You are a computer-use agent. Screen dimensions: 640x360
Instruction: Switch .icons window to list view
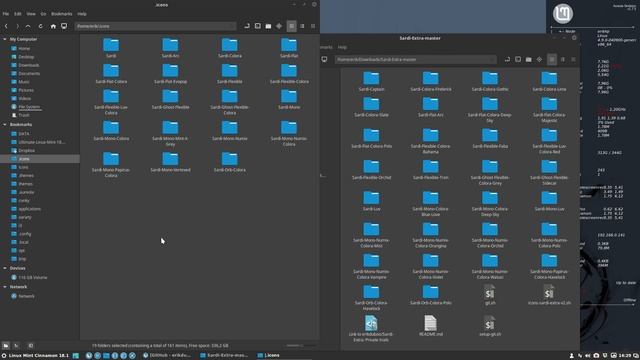(302, 26)
